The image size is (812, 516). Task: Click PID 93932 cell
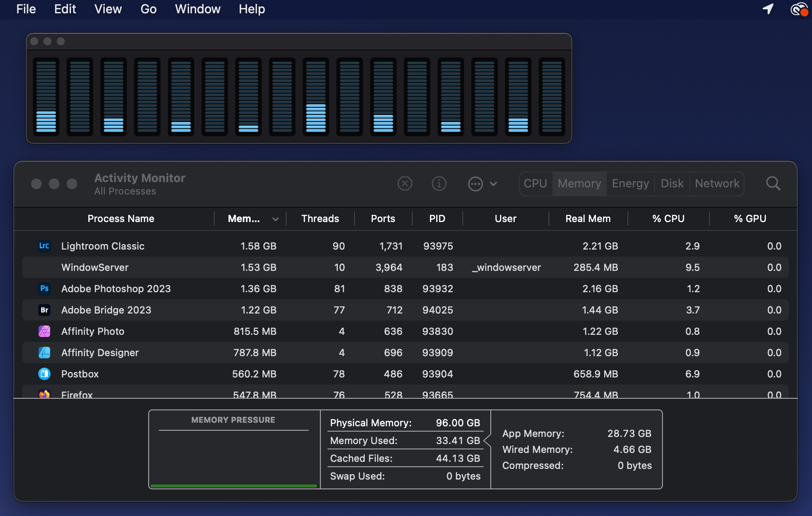(438, 289)
